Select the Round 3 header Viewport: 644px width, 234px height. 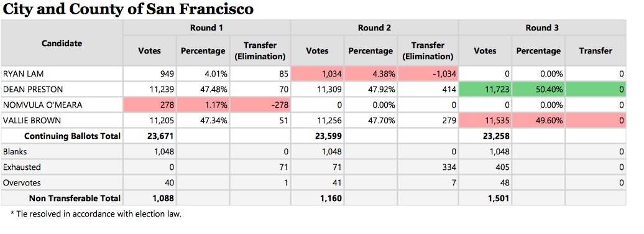coord(542,28)
